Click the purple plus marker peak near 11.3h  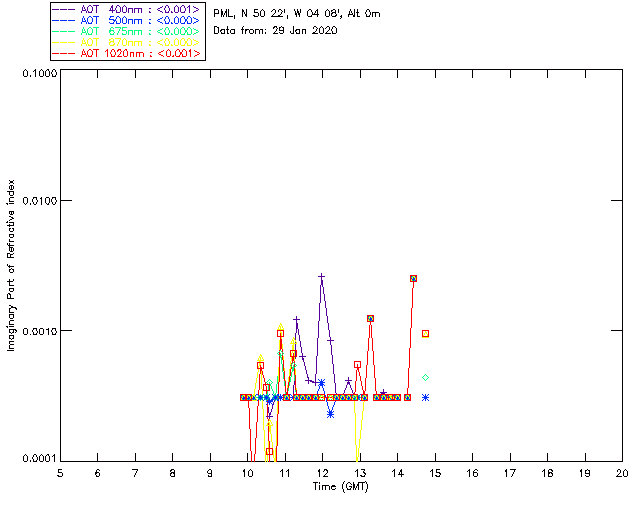coord(297,319)
